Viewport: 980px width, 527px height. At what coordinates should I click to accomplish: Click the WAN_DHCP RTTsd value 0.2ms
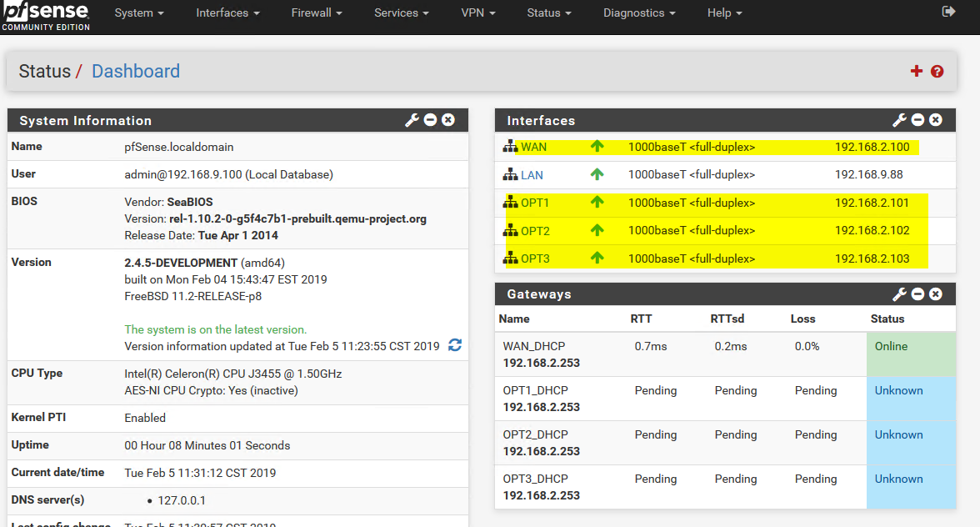[x=731, y=346]
